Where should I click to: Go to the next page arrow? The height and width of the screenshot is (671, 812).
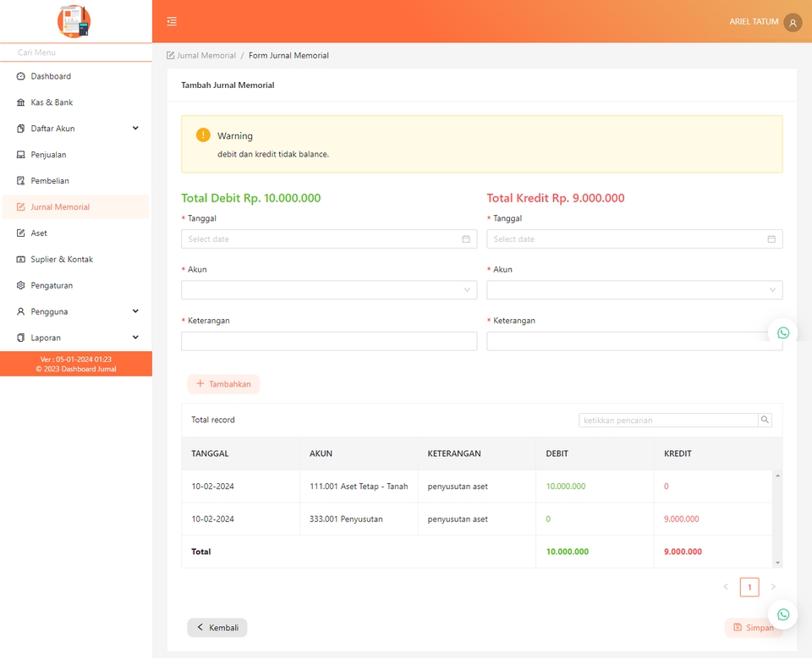point(773,587)
